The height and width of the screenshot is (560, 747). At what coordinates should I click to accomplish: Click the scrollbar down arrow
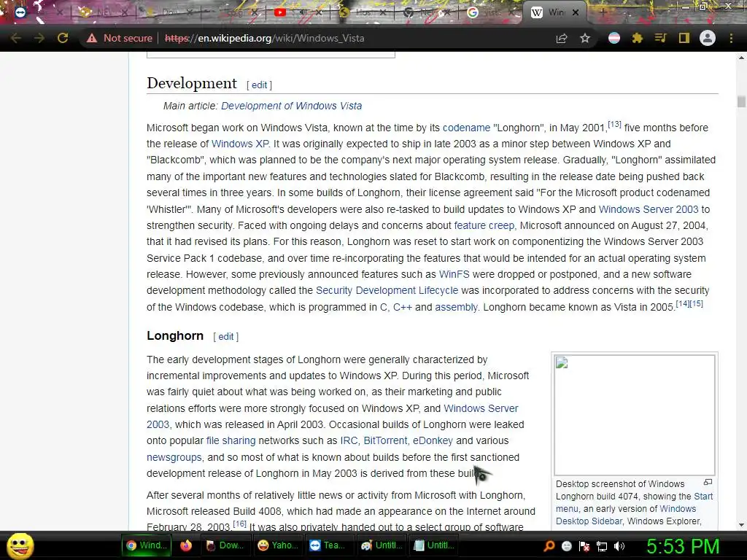741,525
